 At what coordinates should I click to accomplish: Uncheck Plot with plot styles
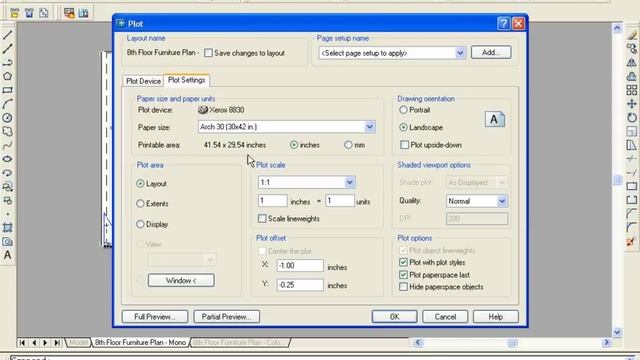pos(403,262)
